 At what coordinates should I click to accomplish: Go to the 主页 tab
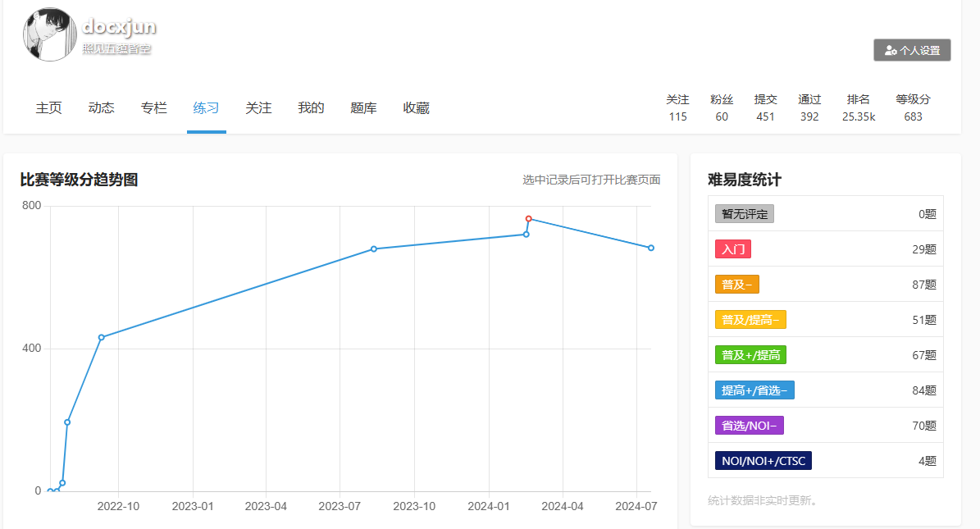tap(48, 108)
